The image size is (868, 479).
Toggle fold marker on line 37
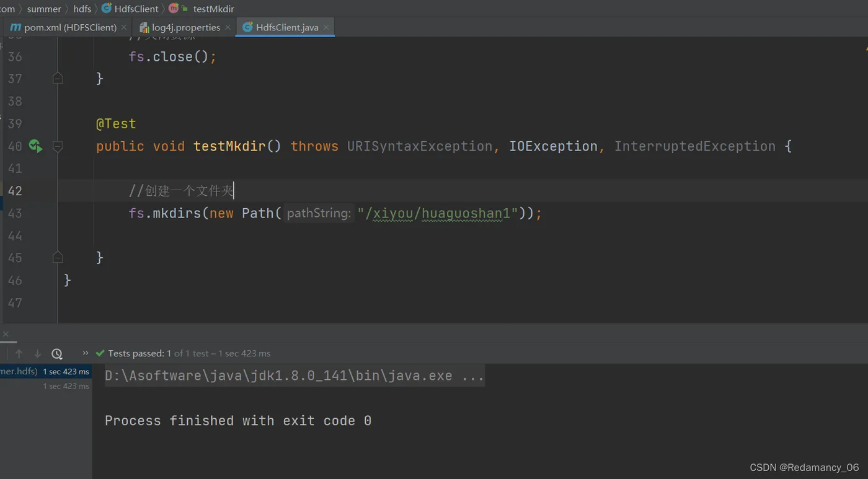click(58, 79)
